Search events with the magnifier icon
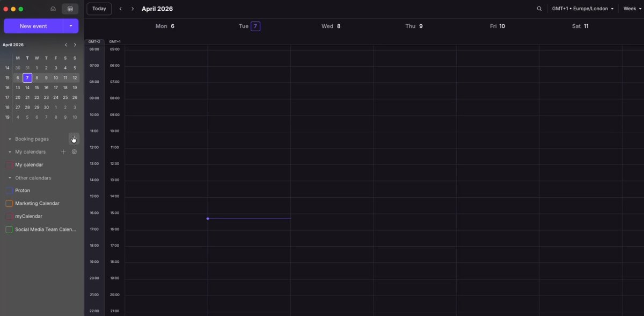This screenshot has width=644, height=316. pyautogui.click(x=539, y=9)
